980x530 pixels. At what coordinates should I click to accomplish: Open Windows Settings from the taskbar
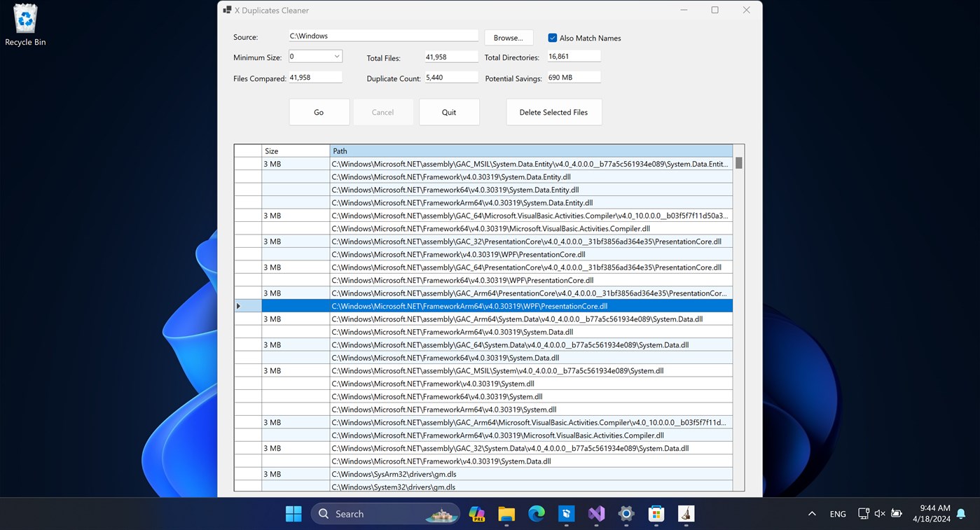pos(626,513)
